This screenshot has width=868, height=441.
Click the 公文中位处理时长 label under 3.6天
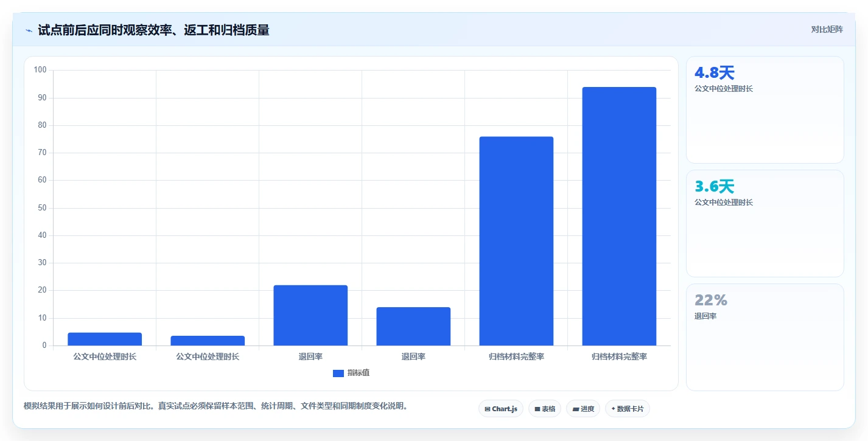coord(724,203)
